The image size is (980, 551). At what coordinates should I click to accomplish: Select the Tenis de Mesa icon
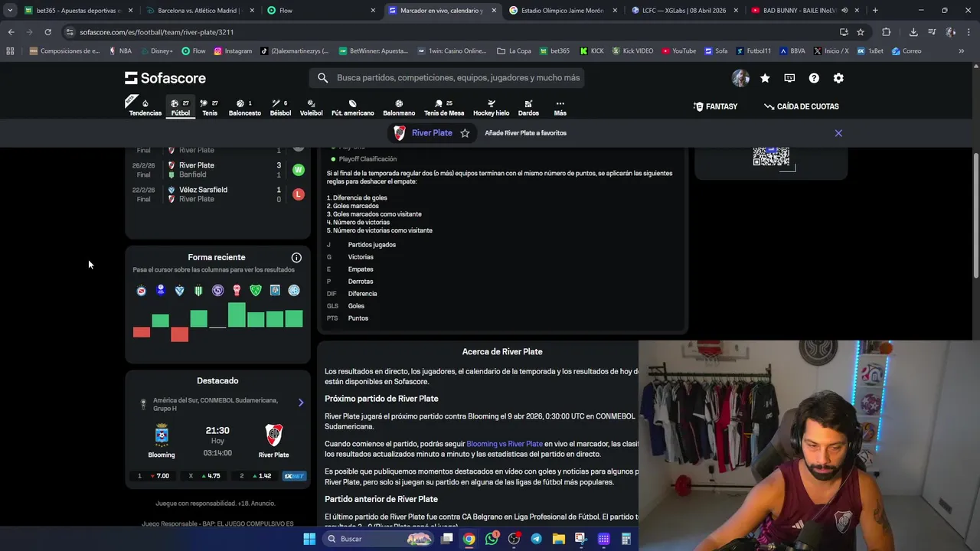[444, 107]
